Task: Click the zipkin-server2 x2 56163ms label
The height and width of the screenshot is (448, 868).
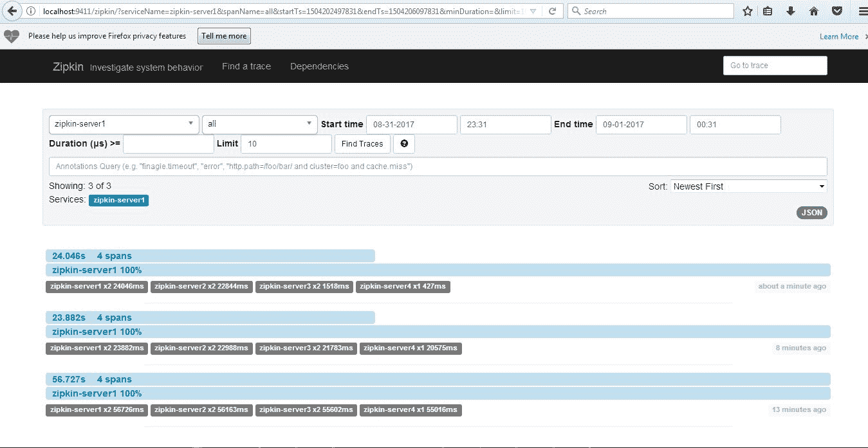Action: point(202,410)
